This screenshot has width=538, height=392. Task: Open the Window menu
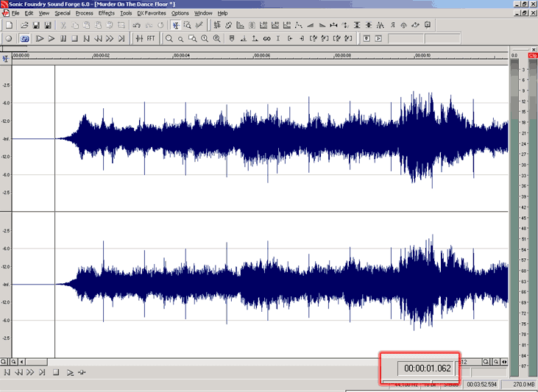click(203, 13)
